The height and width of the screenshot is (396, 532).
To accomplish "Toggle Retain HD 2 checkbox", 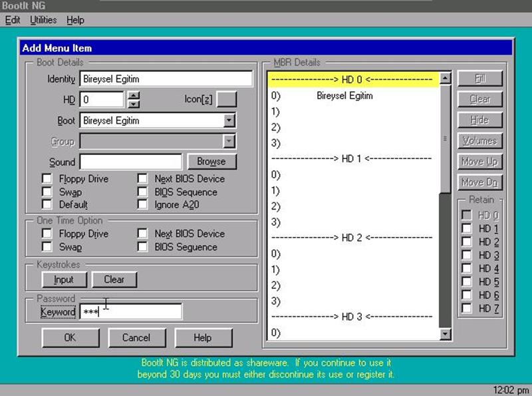I will [467, 242].
